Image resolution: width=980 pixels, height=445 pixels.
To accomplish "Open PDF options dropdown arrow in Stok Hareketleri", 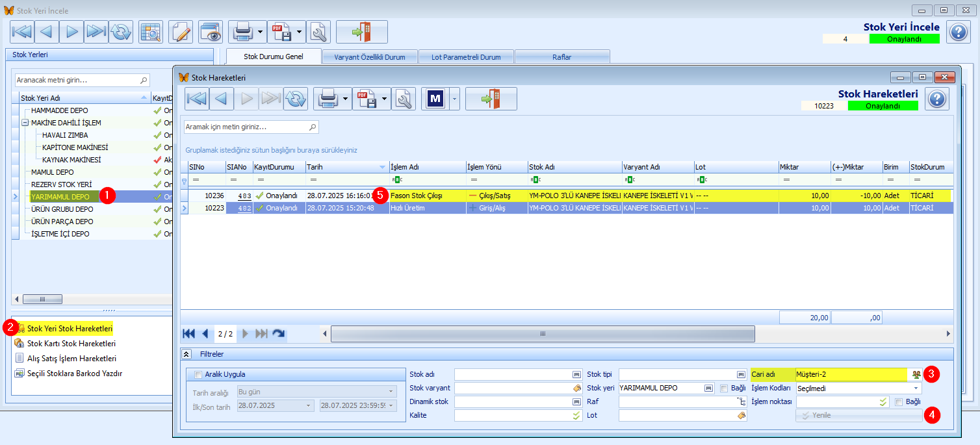I will [385, 99].
